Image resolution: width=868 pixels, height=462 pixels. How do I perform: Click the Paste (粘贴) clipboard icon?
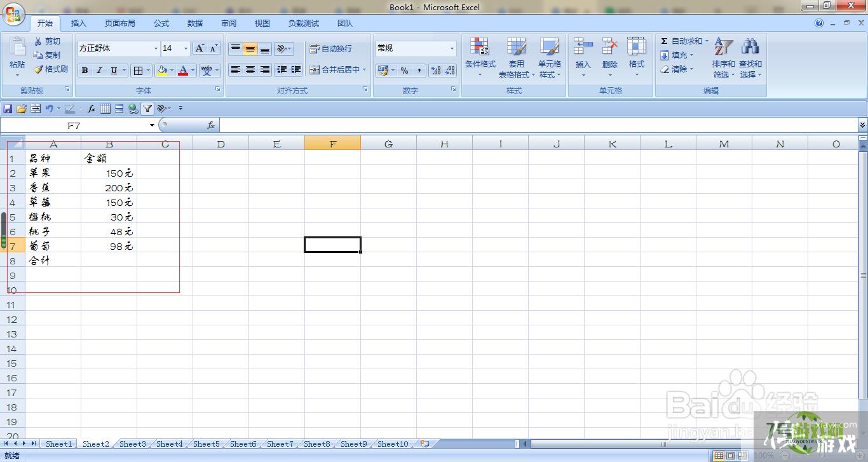pyautogui.click(x=17, y=48)
